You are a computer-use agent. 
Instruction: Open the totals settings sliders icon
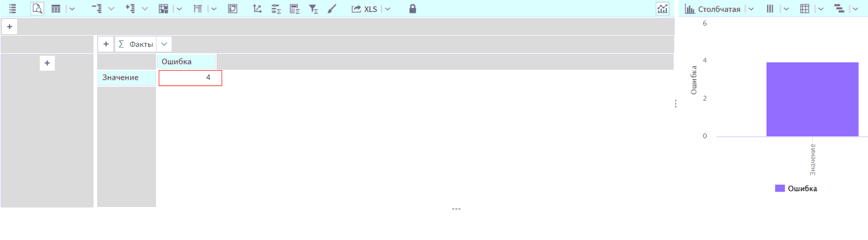276,9
